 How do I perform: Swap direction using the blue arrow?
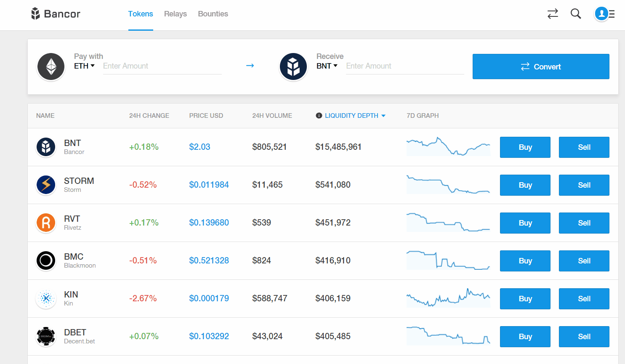pos(250,66)
